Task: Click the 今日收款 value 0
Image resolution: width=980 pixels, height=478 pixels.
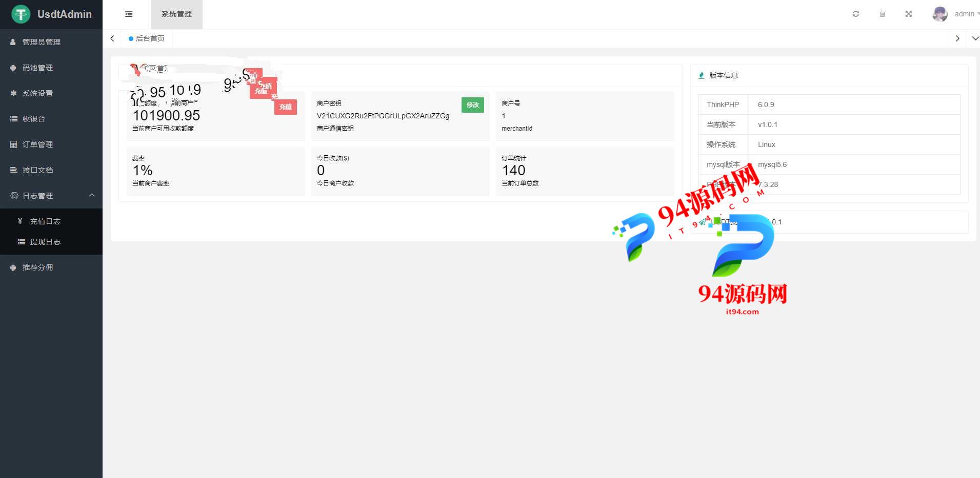Action: coord(321,171)
